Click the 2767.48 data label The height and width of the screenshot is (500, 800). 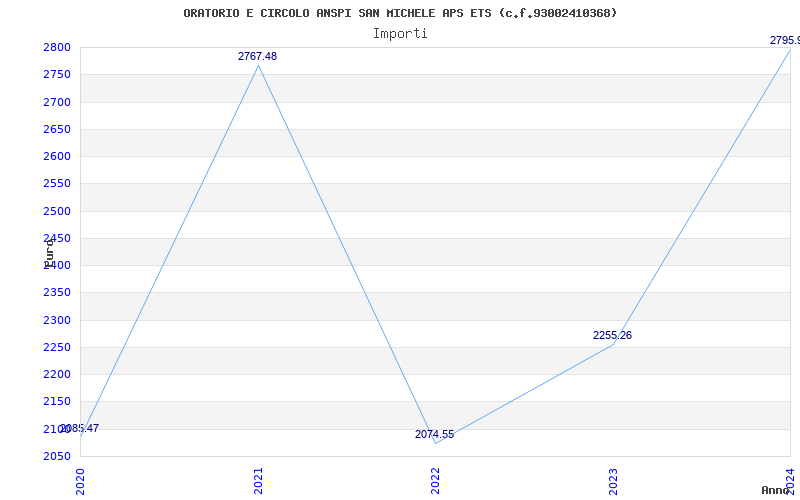(x=257, y=57)
